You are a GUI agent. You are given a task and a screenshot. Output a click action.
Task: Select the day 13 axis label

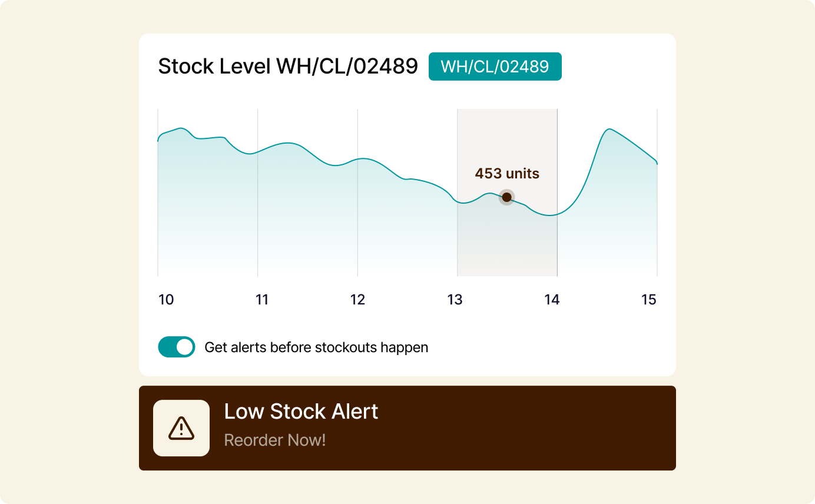455,300
